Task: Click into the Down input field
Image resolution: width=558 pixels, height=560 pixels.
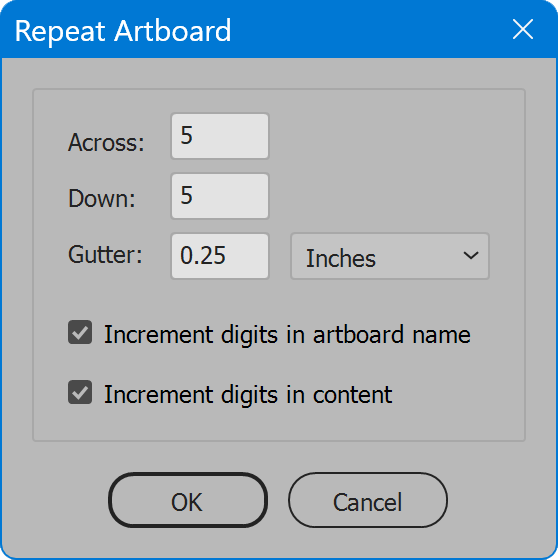Action: pos(220,196)
